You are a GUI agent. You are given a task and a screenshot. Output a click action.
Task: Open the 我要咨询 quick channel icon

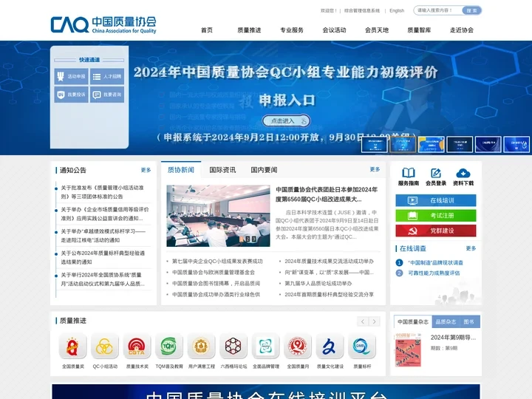coord(107,95)
